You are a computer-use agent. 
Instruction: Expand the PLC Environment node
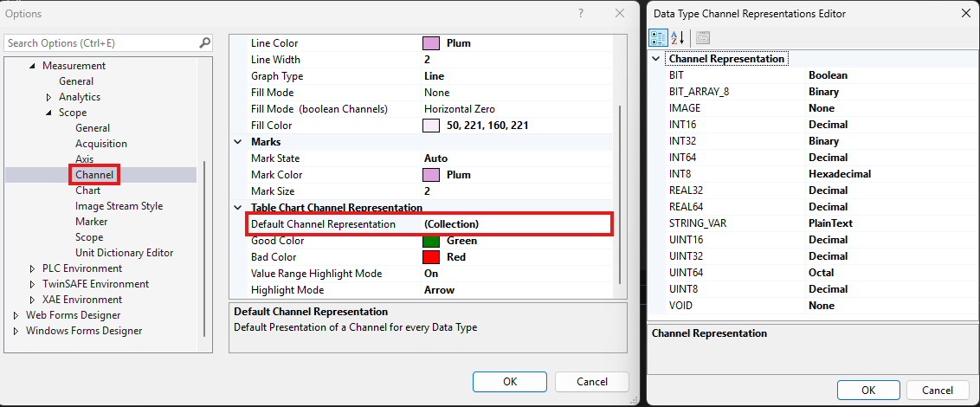pyautogui.click(x=33, y=268)
